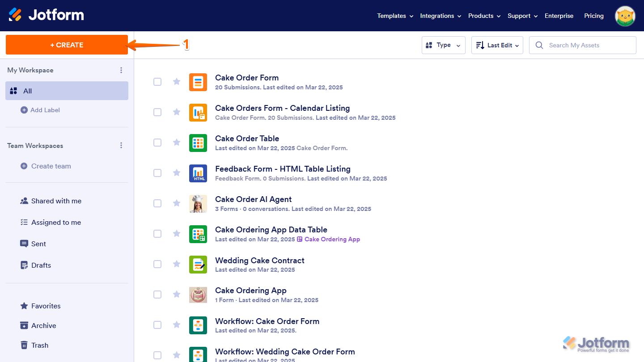Switch to the All workspace view

[x=27, y=91]
